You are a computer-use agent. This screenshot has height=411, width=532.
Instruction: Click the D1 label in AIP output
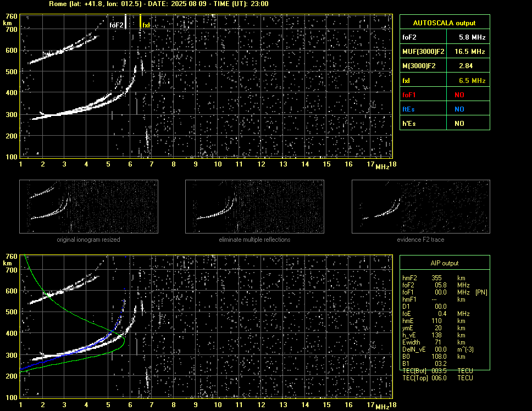(x=406, y=307)
